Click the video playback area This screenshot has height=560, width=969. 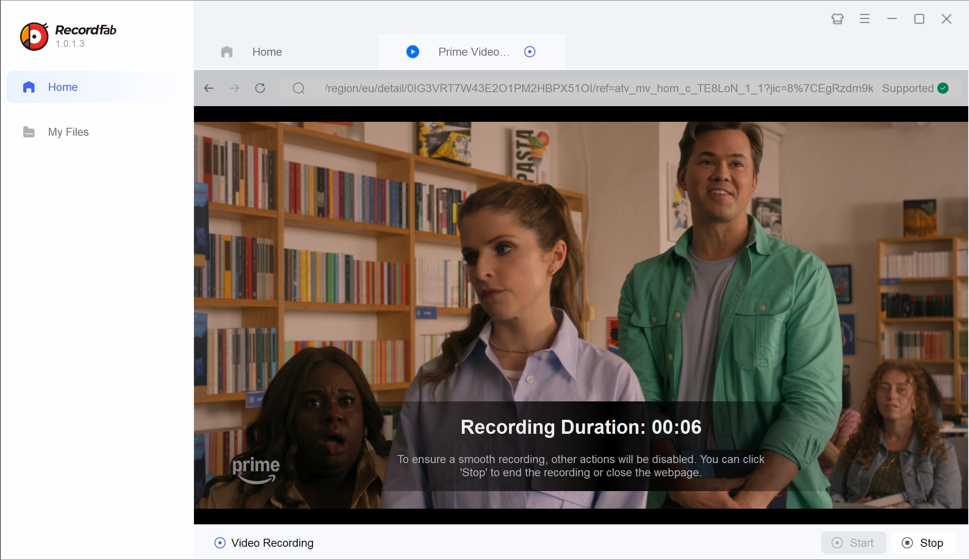(x=581, y=315)
